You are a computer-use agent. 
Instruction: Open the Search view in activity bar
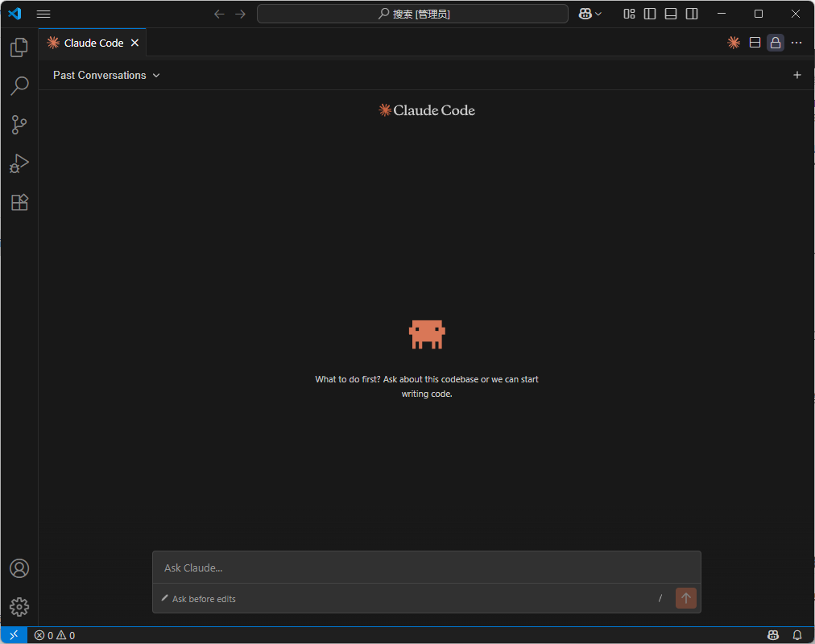coord(19,86)
